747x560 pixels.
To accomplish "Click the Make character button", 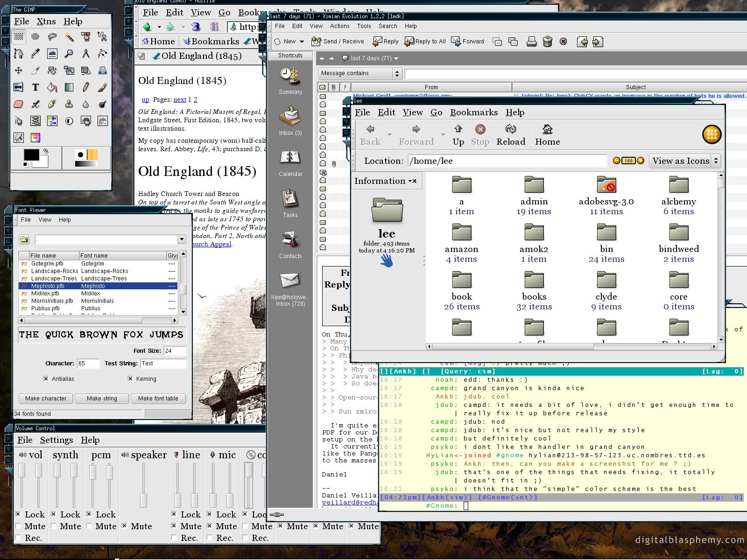I will pyautogui.click(x=46, y=398).
